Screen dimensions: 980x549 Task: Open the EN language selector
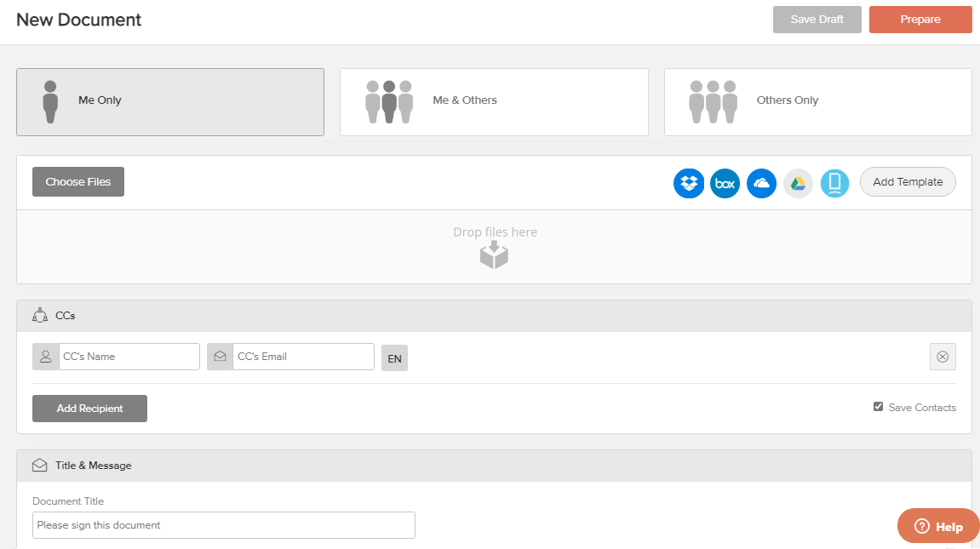click(x=394, y=357)
